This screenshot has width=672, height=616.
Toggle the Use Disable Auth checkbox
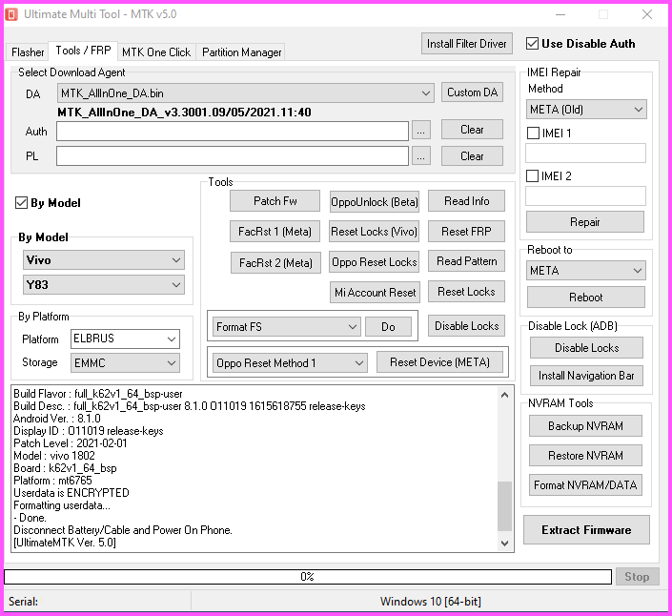click(x=532, y=43)
